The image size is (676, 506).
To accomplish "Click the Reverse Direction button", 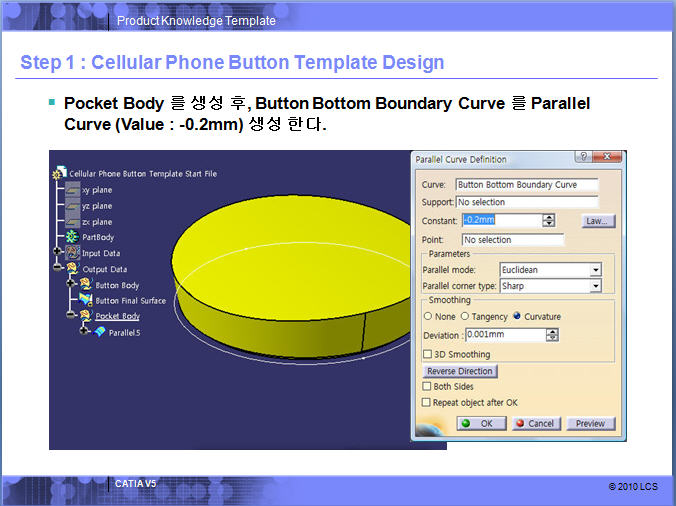I will pos(460,371).
